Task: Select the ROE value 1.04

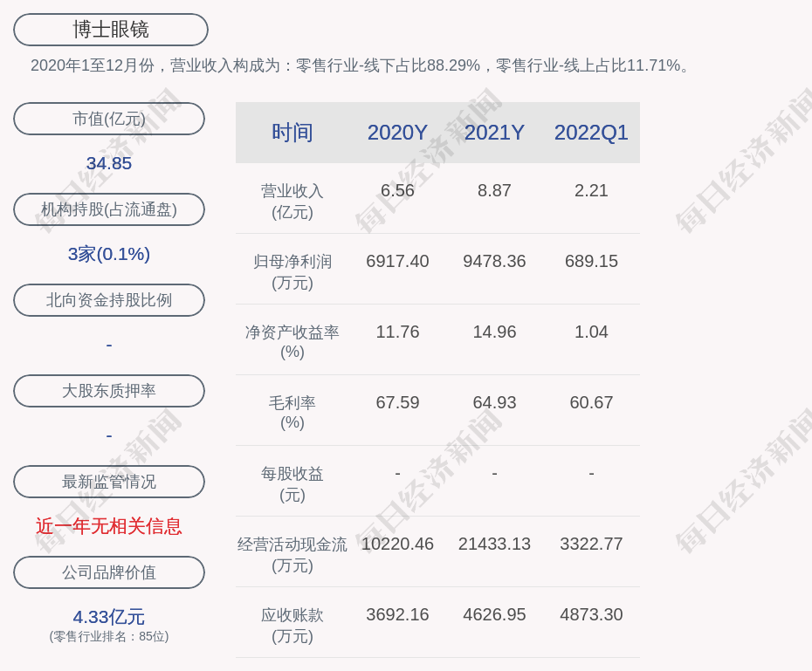Action: pos(591,332)
